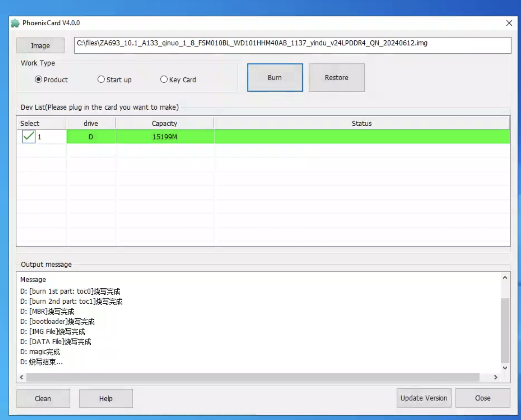The image size is (521, 420).
Task: Select the Start up work type
Action: (x=101, y=80)
